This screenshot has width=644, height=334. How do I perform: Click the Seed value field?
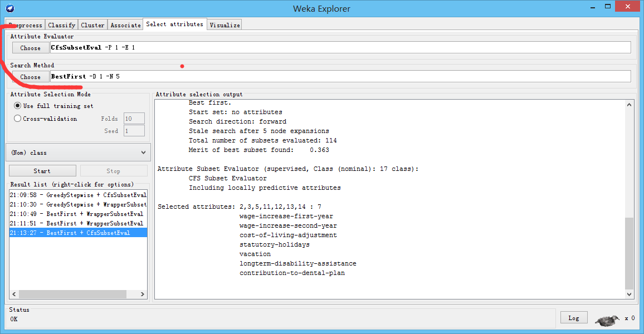point(134,131)
